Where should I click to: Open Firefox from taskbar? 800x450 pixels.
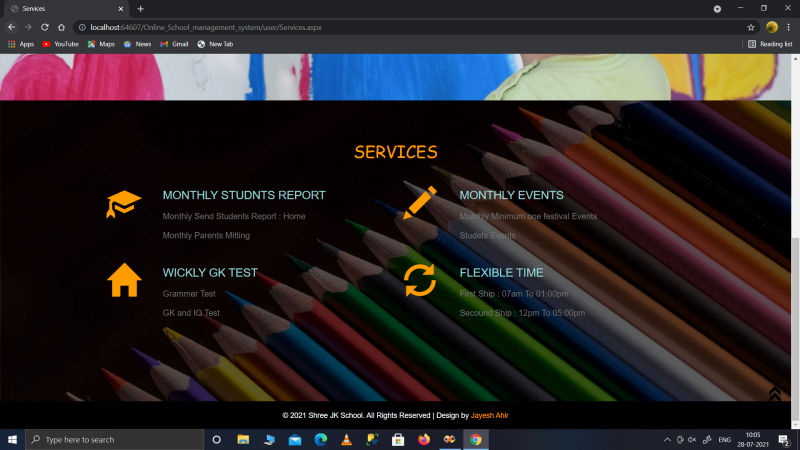pos(423,439)
